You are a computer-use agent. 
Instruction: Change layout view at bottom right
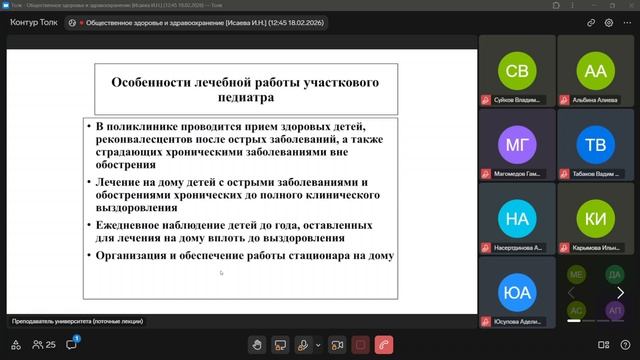[604, 345]
